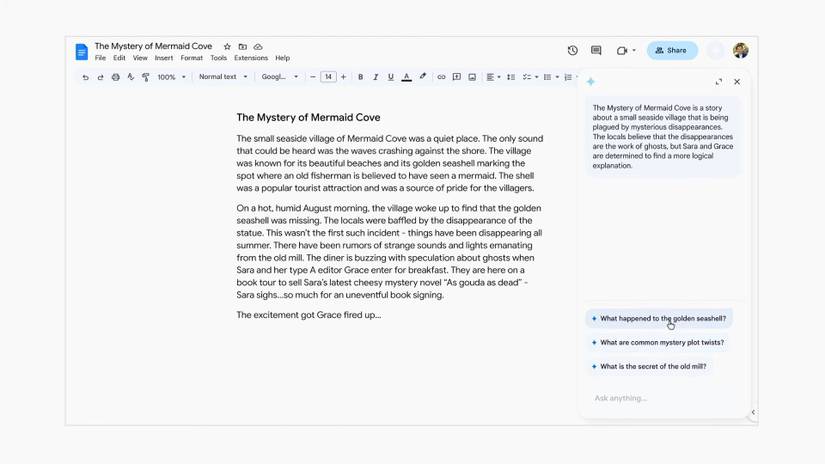Undo the last action

(85, 77)
